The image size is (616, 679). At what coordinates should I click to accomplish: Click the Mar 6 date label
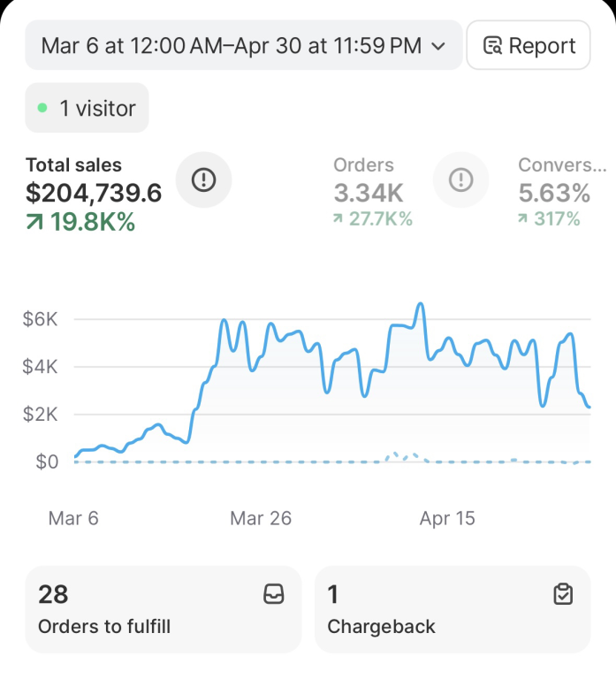(x=73, y=518)
